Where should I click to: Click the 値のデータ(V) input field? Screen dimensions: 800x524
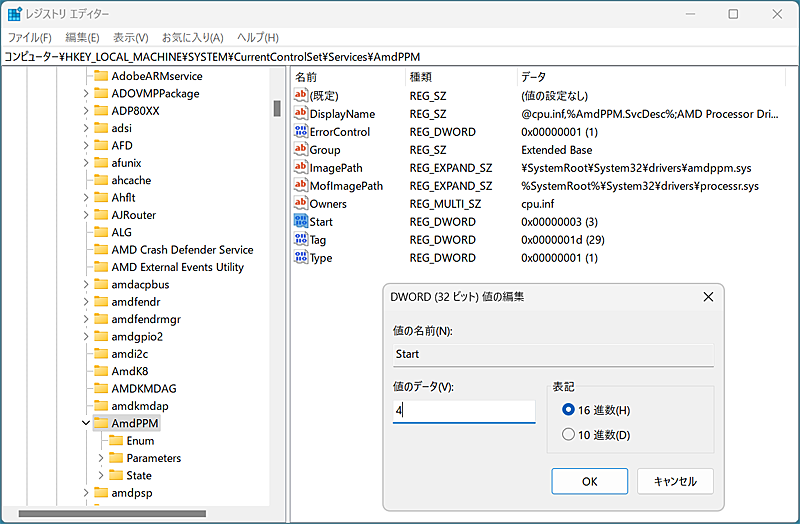click(x=464, y=411)
